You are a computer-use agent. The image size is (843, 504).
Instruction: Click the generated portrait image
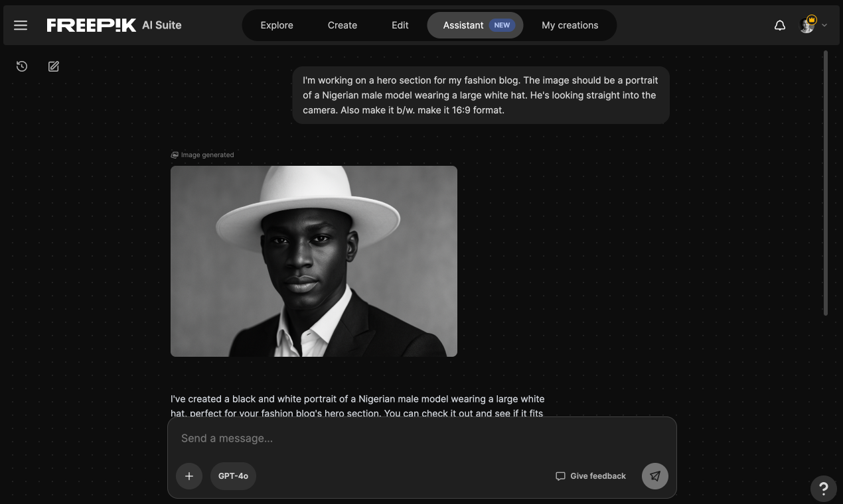click(313, 260)
